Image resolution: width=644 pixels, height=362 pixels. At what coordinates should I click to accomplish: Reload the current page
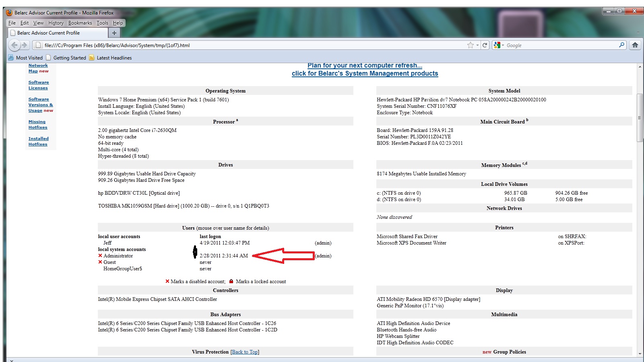[x=485, y=45]
